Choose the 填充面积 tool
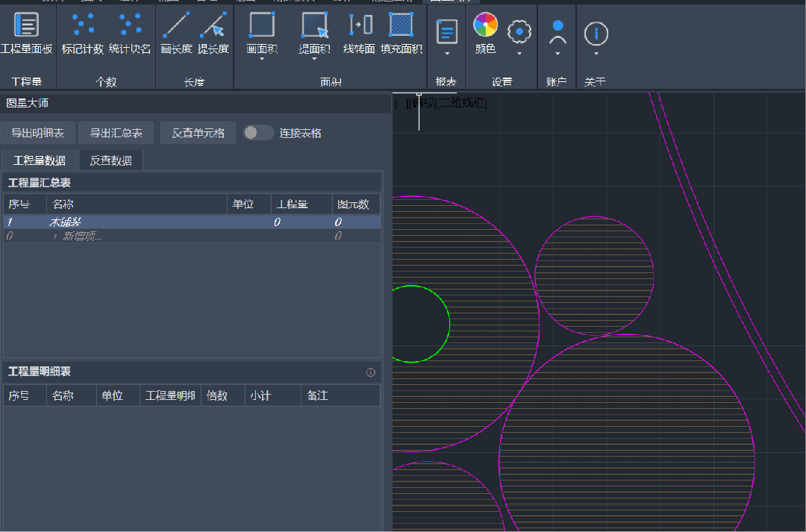This screenshot has width=806, height=532. pos(402,33)
